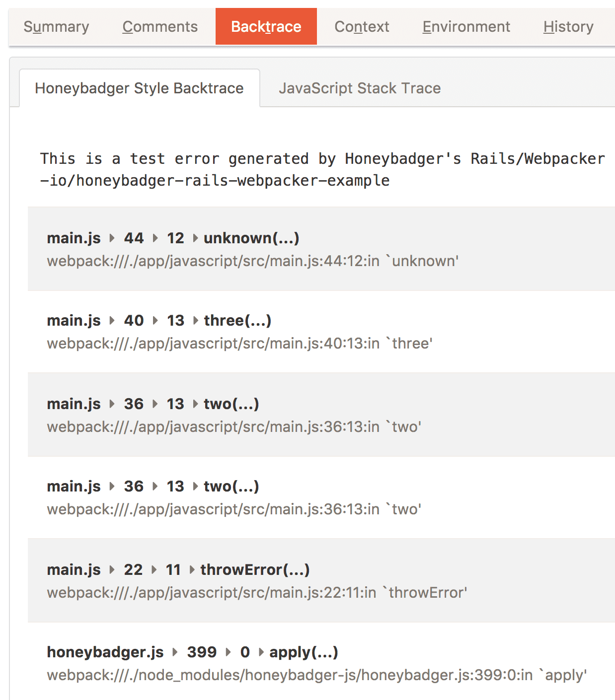Screen dimensions: 615x700
Task: Select the Backtrace tab
Action: 266,27
